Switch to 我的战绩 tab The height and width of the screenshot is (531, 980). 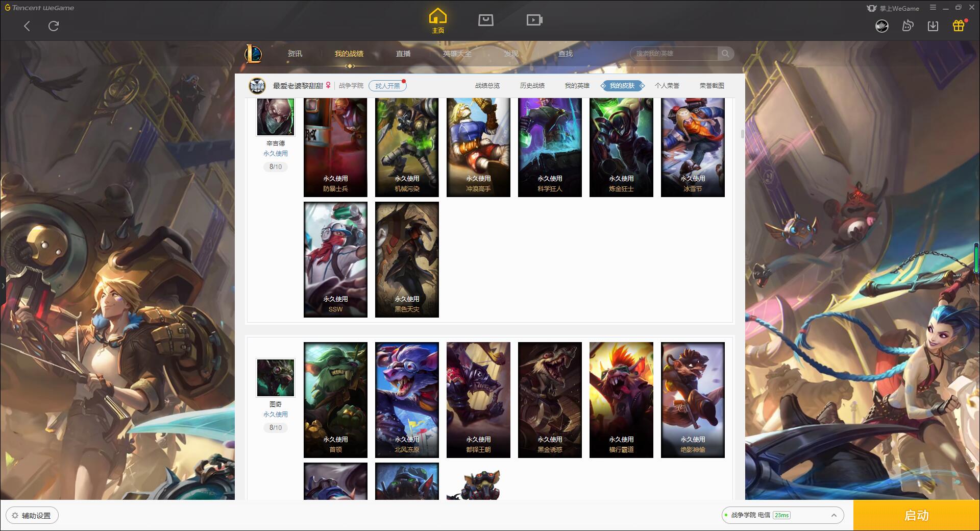[x=349, y=54]
